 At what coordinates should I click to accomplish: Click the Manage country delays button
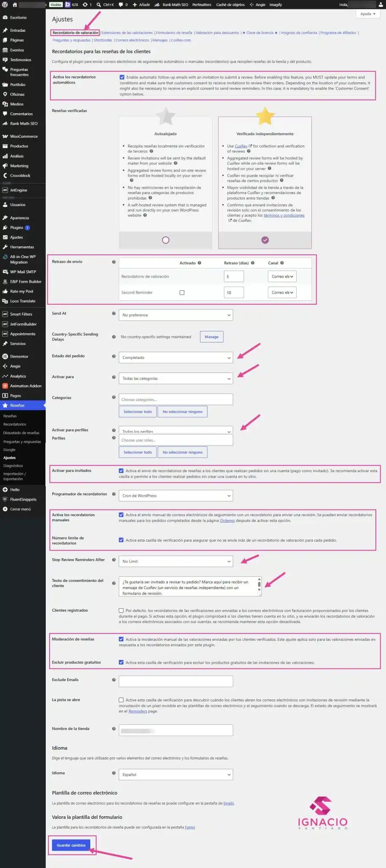[x=211, y=337]
